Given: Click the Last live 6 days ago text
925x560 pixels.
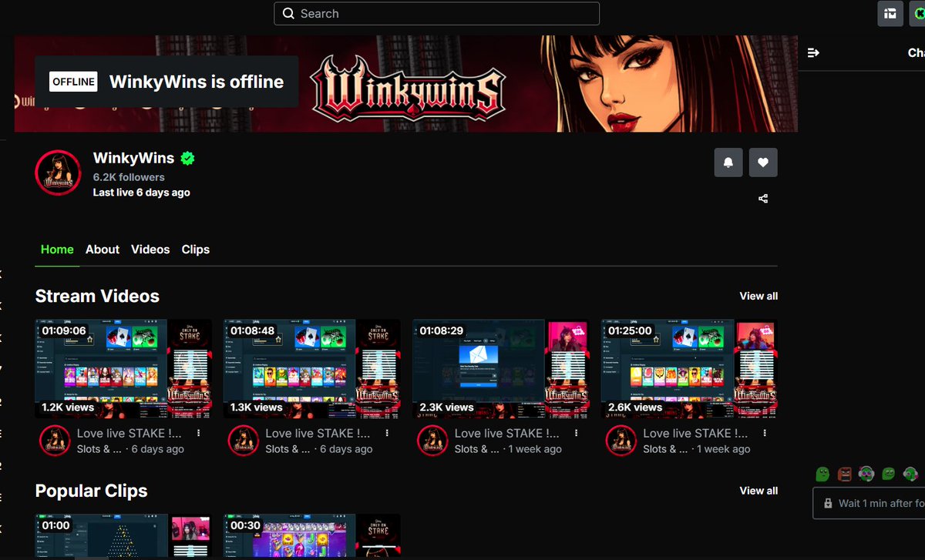Looking at the screenshot, I should 141,193.
